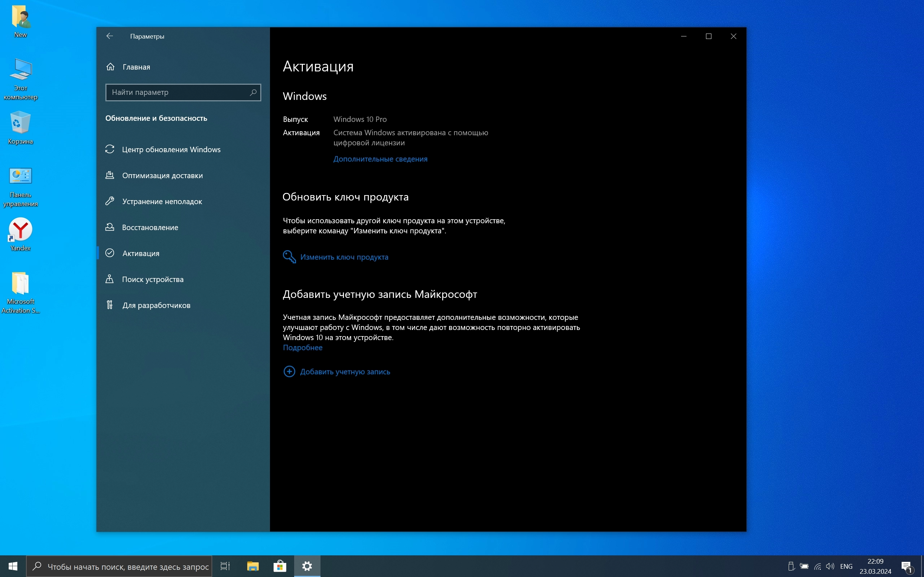Click Изменить ключ продукта link
This screenshot has height=577, width=924.
[x=344, y=257]
